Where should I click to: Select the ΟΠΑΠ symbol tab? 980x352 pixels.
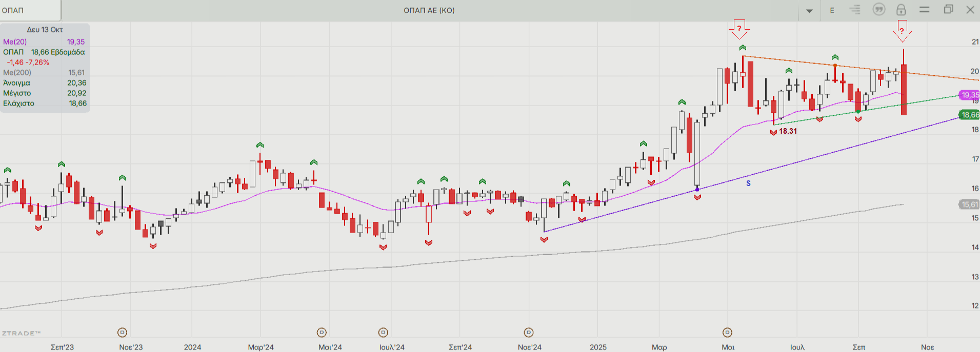pos(30,10)
